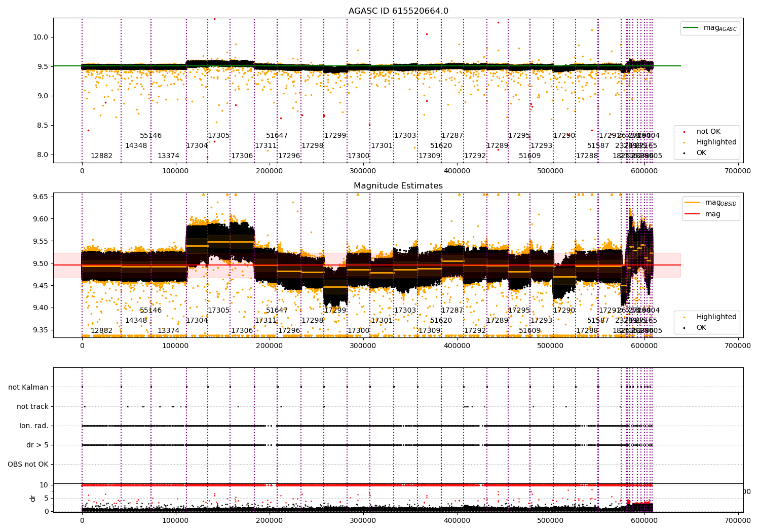This screenshot has height=532, width=760.
Task: Click obsid label 17305 in top plot
Action: [x=219, y=135]
